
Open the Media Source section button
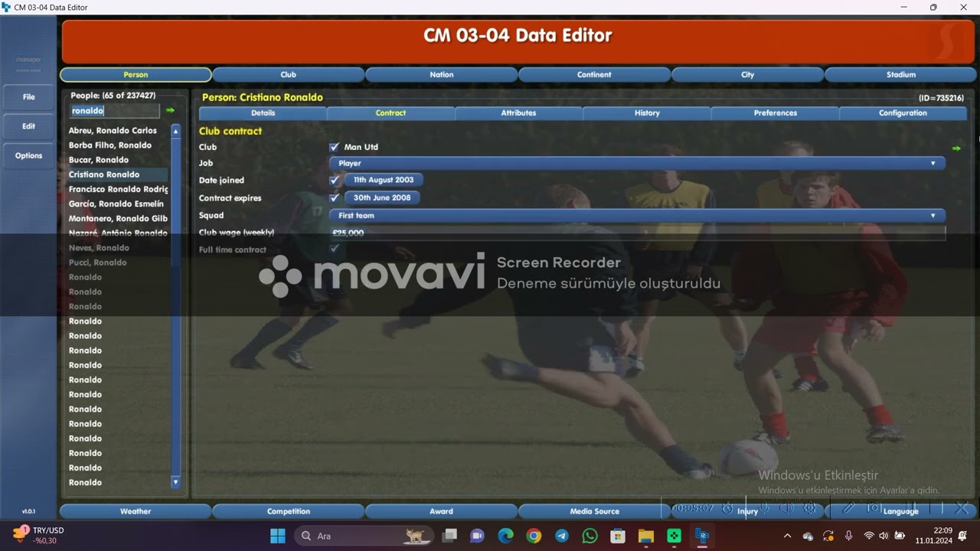[x=594, y=511]
